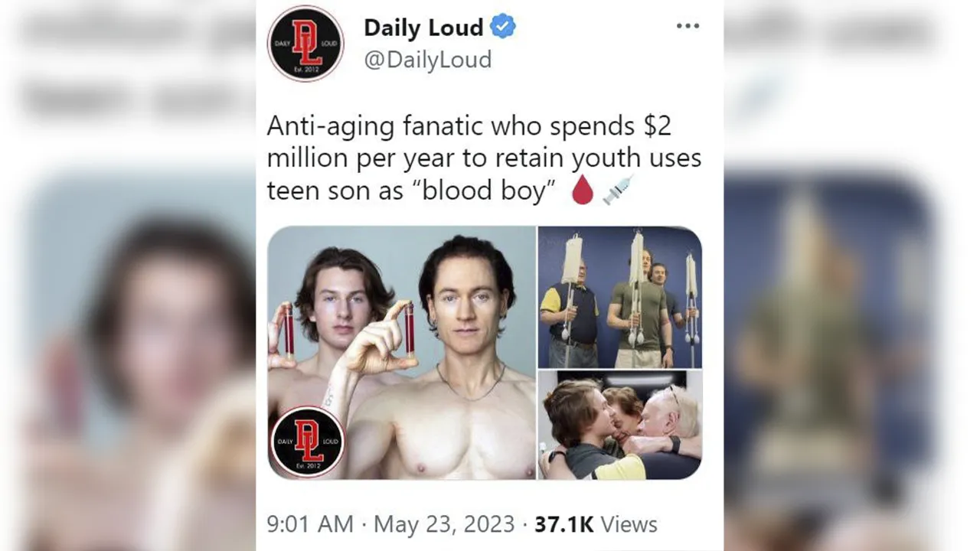The image size is (980, 551).
Task: Open the three-dot more options menu
Action: click(688, 26)
